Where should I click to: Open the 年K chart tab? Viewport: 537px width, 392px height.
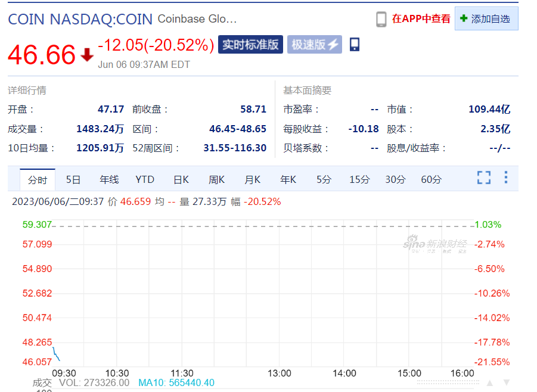point(288,179)
